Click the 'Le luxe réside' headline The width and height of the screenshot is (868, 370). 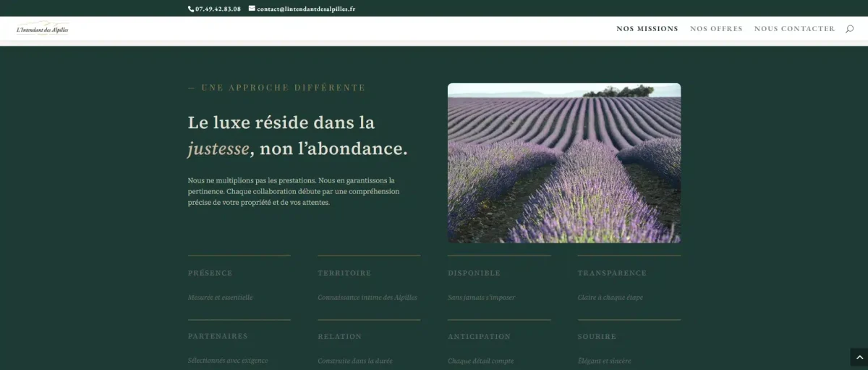click(x=297, y=135)
